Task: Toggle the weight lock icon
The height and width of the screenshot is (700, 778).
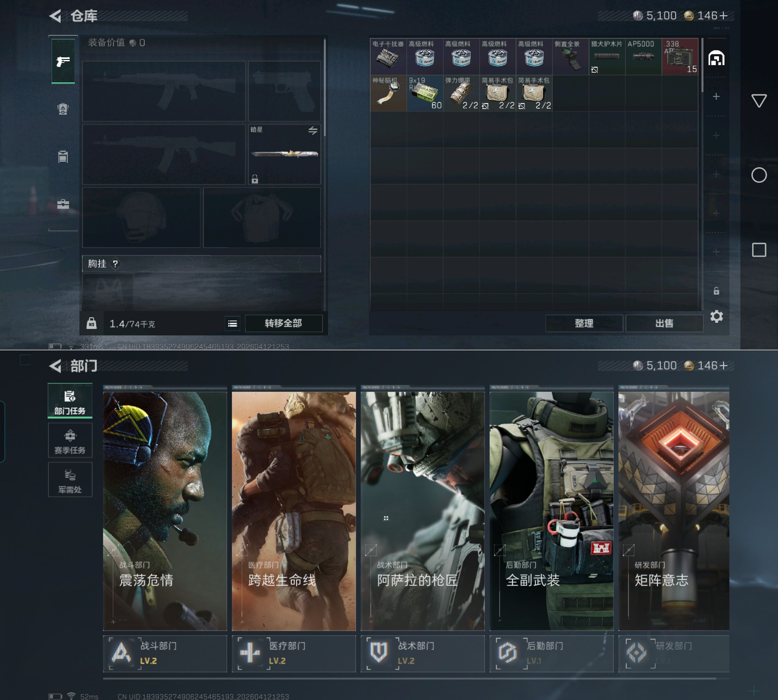Action: tap(91, 323)
